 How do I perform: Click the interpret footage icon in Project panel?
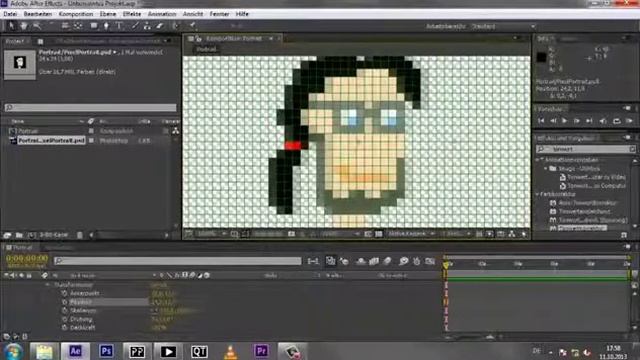[7, 235]
